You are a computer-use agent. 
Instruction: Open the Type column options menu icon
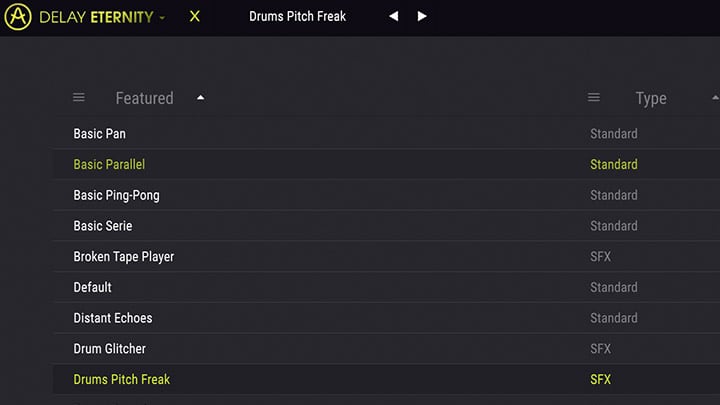click(594, 97)
